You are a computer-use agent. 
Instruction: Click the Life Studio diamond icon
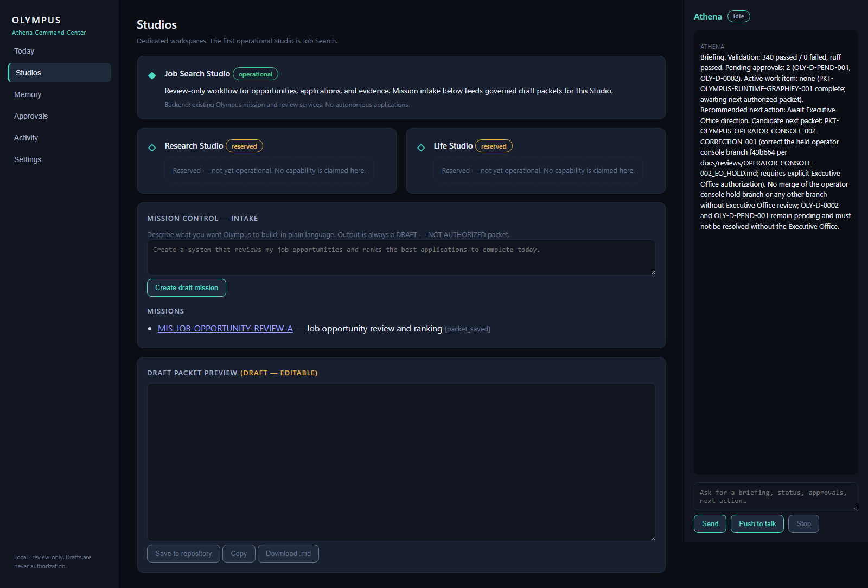[x=421, y=148]
